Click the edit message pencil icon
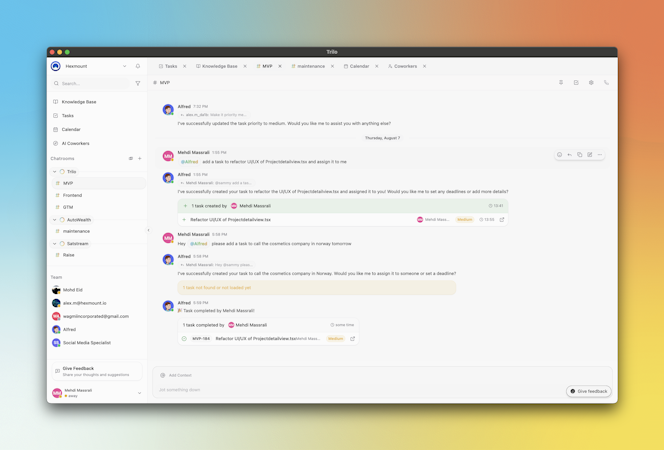Screen dimensions: 664x450 (x=590, y=155)
